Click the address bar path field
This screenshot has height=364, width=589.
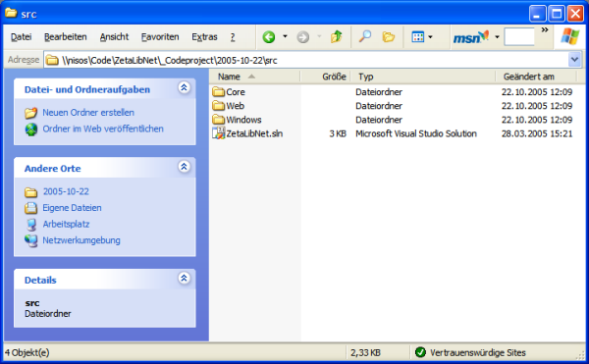pyautogui.click(x=313, y=60)
